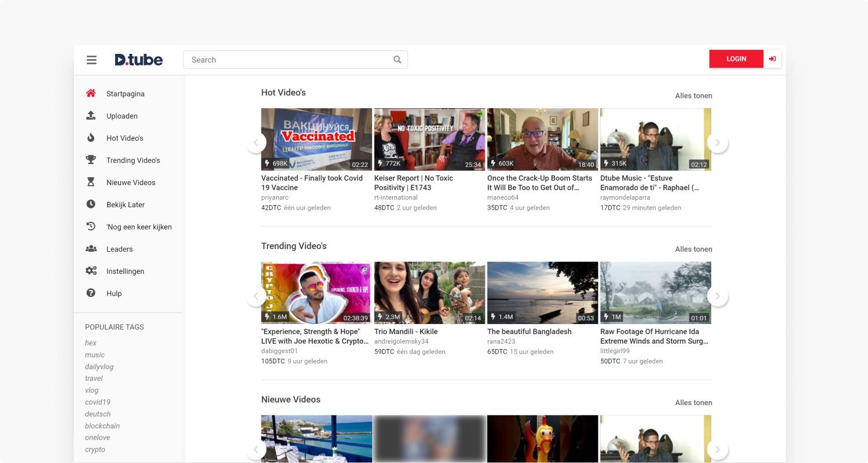Click the onelove tag

pos(97,438)
